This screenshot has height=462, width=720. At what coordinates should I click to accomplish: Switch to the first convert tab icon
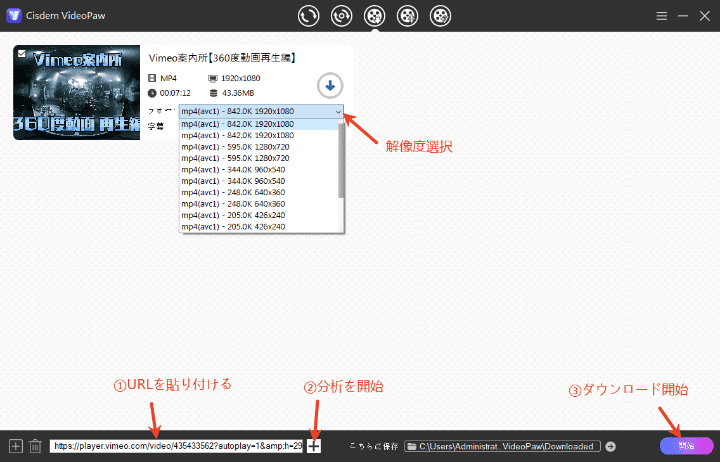[x=308, y=16]
